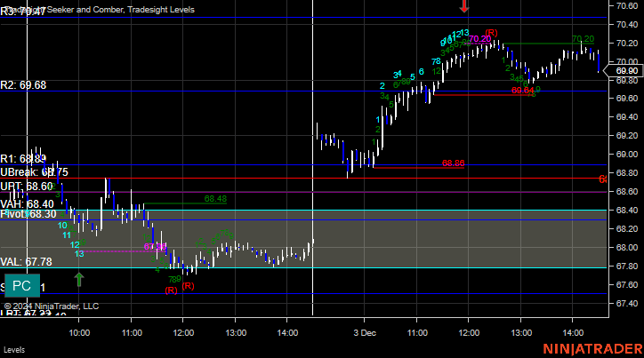Select the 69.90 current price marker
644x358 pixels.
[x=624, y=71]
